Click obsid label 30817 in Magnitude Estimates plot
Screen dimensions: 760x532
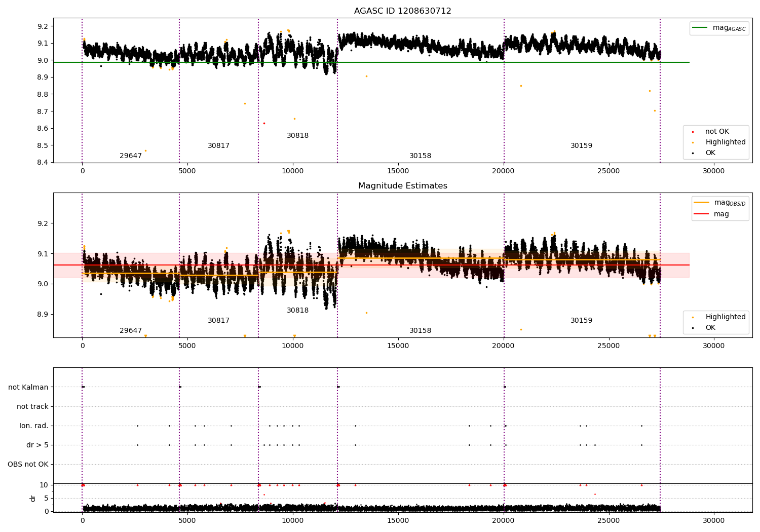tap(218, 320)
